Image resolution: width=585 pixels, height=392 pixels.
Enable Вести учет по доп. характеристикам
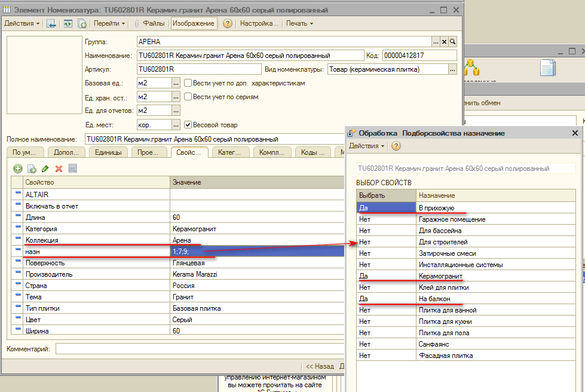point(188,83)
